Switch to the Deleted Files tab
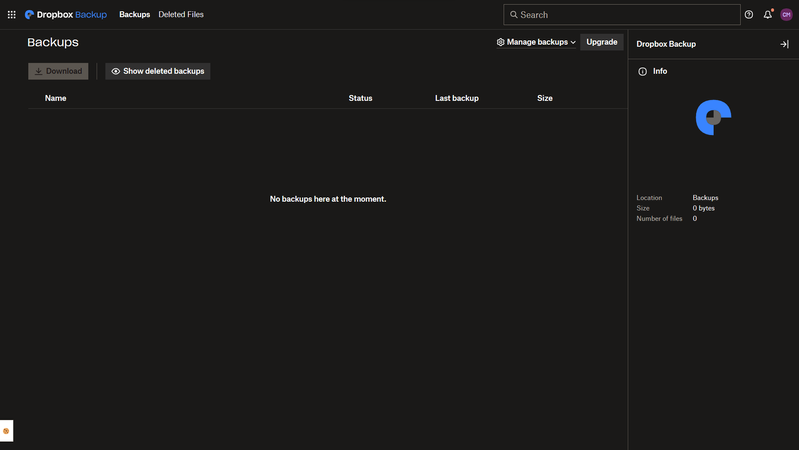Viewport: 799px width, 450px height. point(181,15)
